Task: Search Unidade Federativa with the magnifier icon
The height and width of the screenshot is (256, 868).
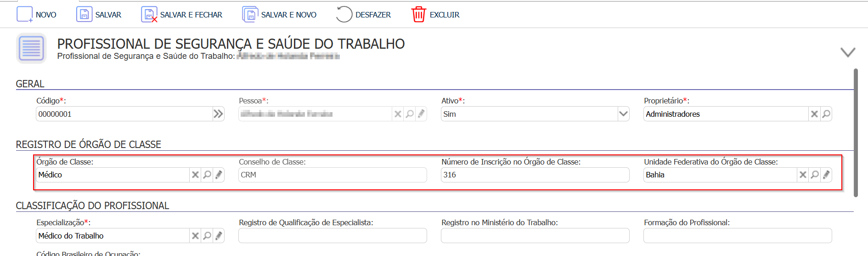Action: point(815,175)
